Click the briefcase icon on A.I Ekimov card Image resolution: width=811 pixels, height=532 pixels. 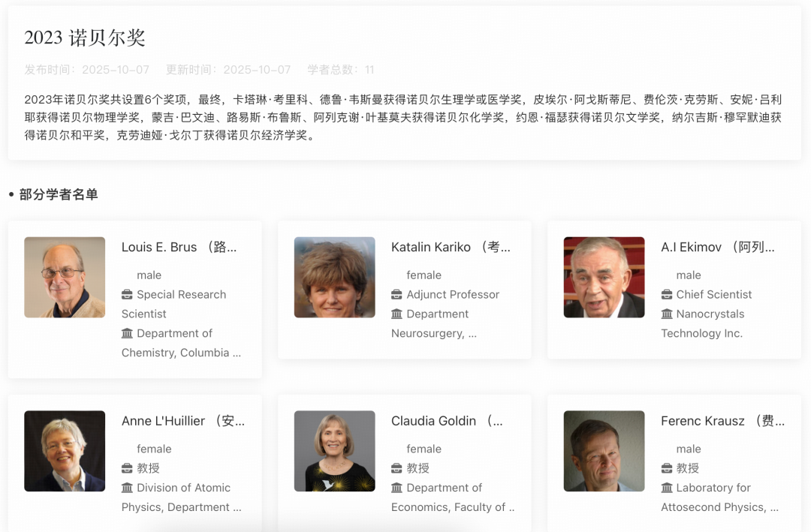pos(665,294)
